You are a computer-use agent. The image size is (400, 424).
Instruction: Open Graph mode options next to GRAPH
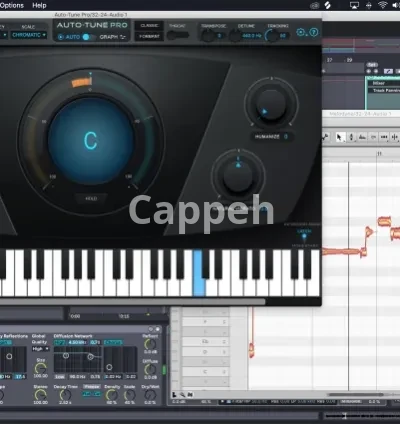coord(123,37)
